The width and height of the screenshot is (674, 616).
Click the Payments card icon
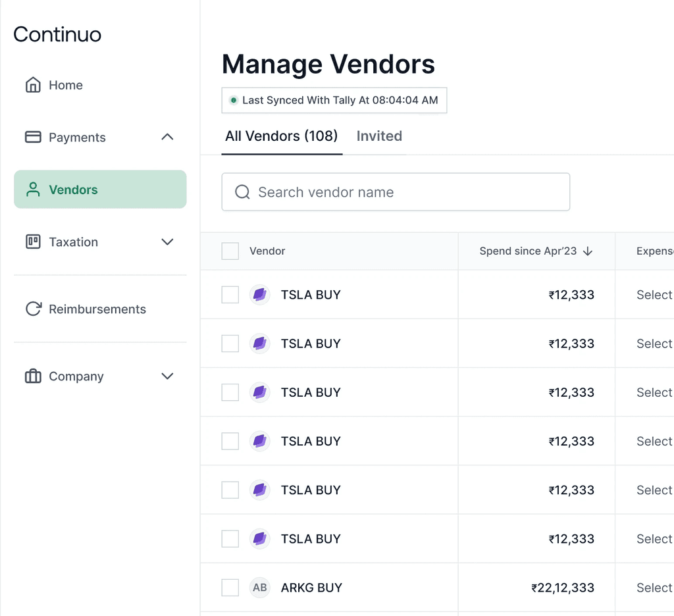click(32, 137)
